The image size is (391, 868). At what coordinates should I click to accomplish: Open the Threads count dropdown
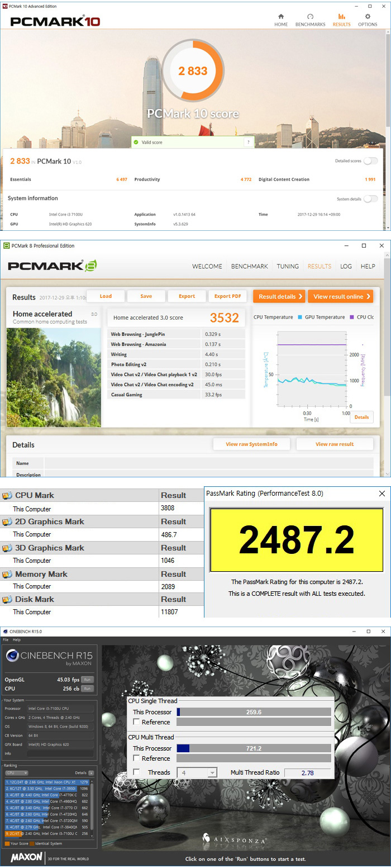click(197, 772)
